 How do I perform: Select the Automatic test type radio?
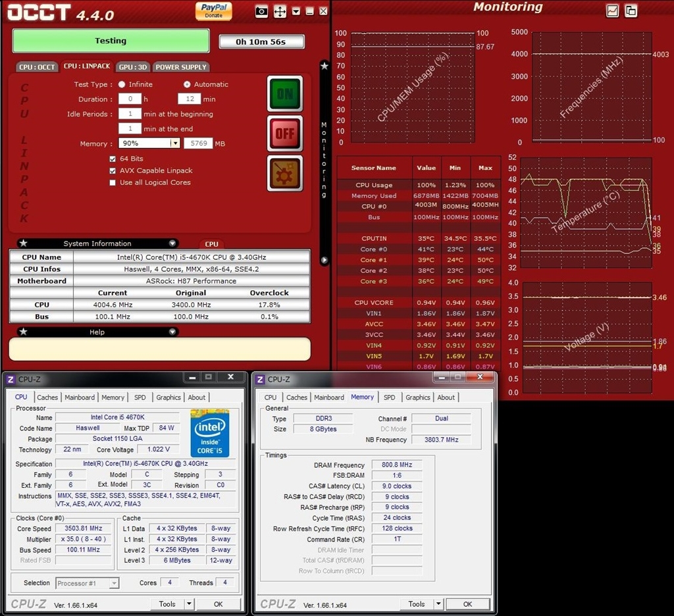click(x=187, y=84)
